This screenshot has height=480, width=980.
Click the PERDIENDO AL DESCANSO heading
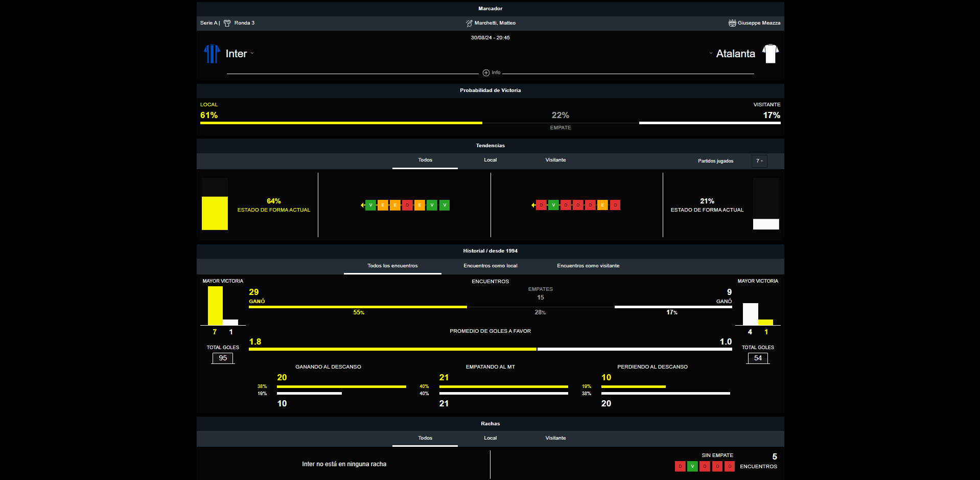(x=652, y=367)
